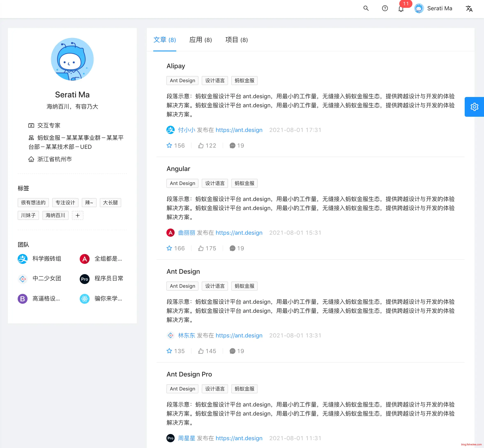
Task: Open the language switch icon
Action: (469, 9)
